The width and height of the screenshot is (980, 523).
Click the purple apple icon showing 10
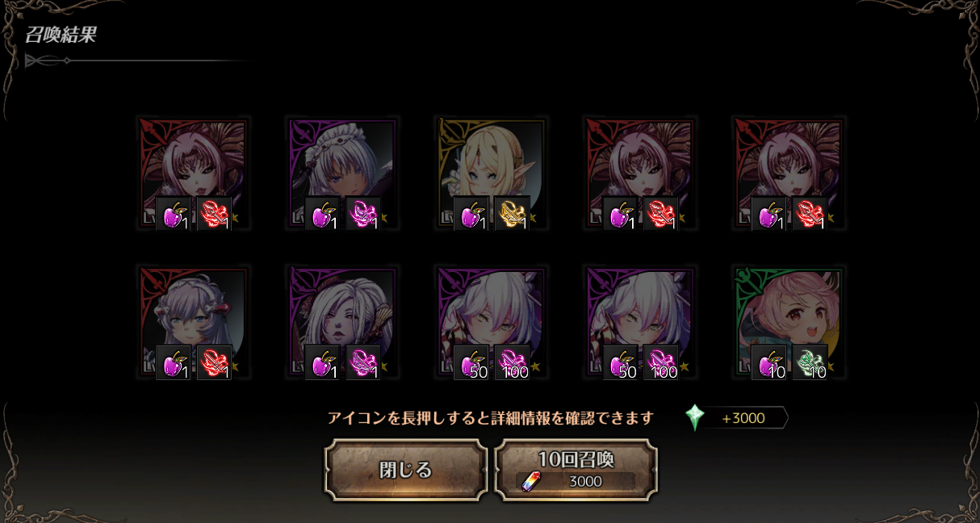tap(769, 363)
